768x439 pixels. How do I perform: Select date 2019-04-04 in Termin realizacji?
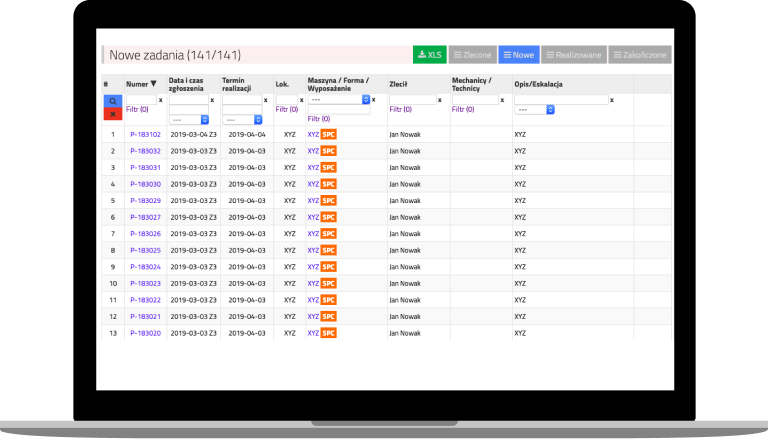click(x=247, y=134)
